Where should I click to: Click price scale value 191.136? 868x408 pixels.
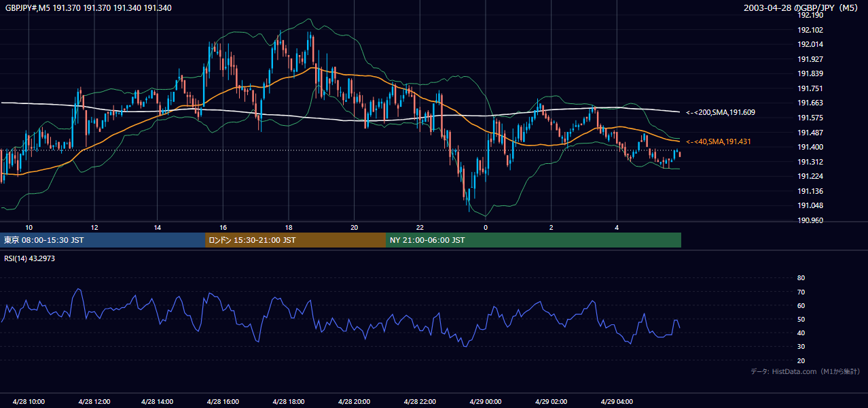pyautogui.click(x=810, y=191)
